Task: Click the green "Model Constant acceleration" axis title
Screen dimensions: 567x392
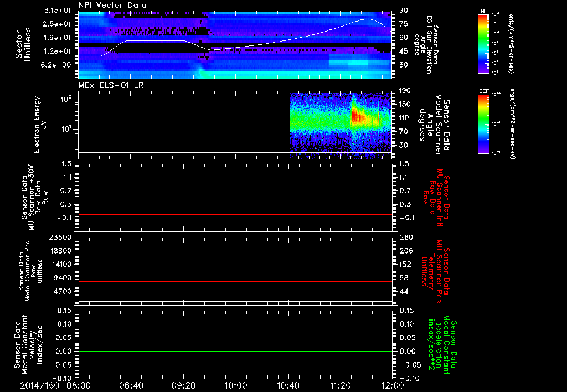Action: click(x=442, y=345)
